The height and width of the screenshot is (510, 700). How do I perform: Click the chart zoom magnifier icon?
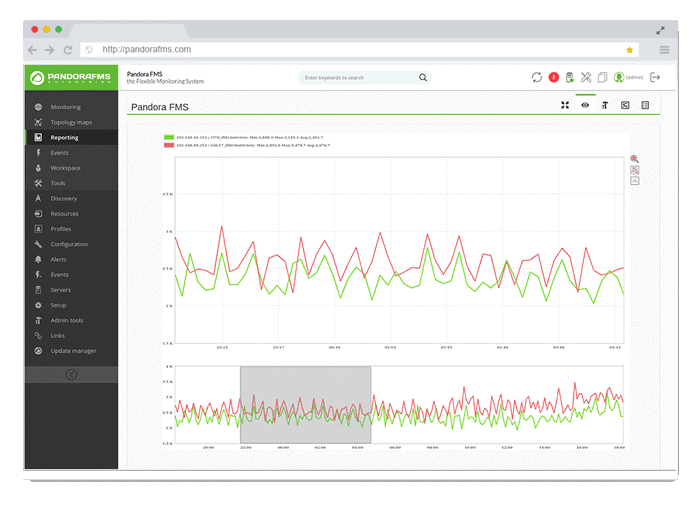634,159
